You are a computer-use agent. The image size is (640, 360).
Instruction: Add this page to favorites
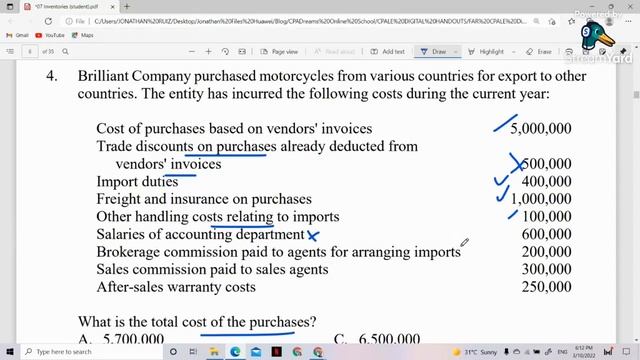(x=571, y=21)
